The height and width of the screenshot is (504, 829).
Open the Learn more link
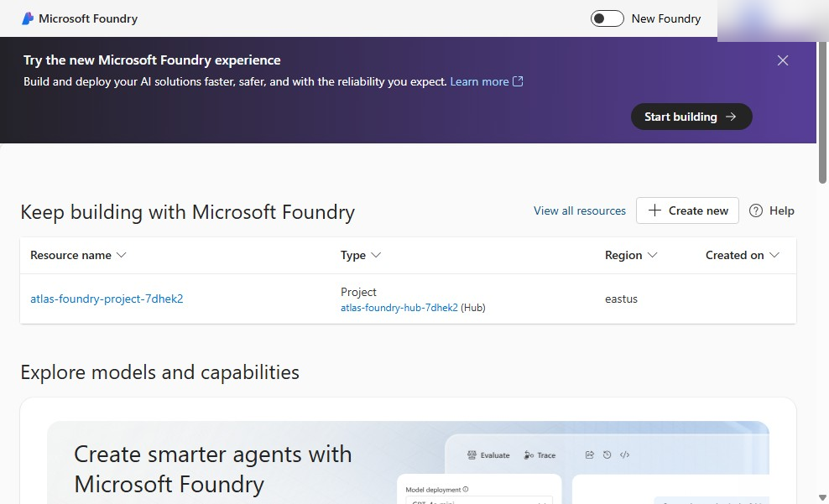tap(479, 81)
